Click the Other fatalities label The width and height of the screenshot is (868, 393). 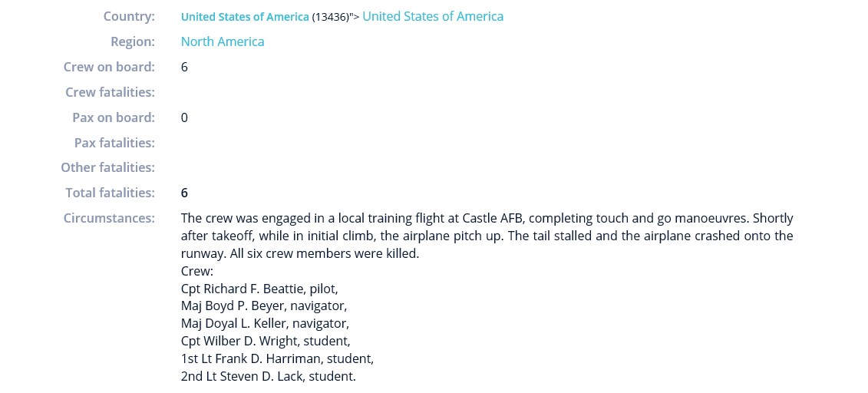point(108,167)
